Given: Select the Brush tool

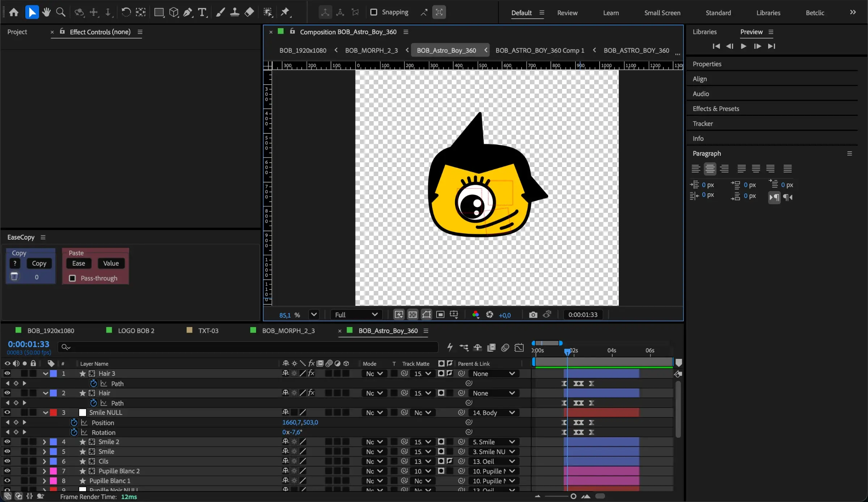Looking at the screenshot, I should [220, 12].
